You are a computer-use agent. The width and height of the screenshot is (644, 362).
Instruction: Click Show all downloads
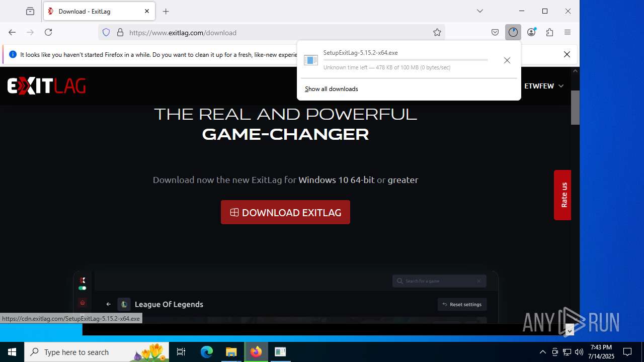point(332,89)
